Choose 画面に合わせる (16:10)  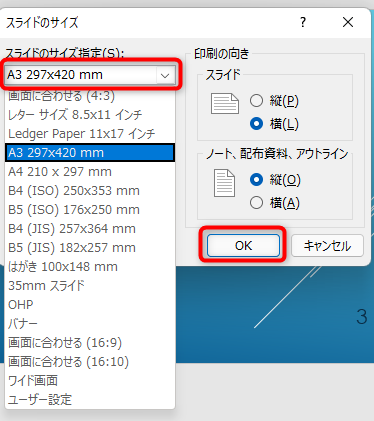[90, 362]
